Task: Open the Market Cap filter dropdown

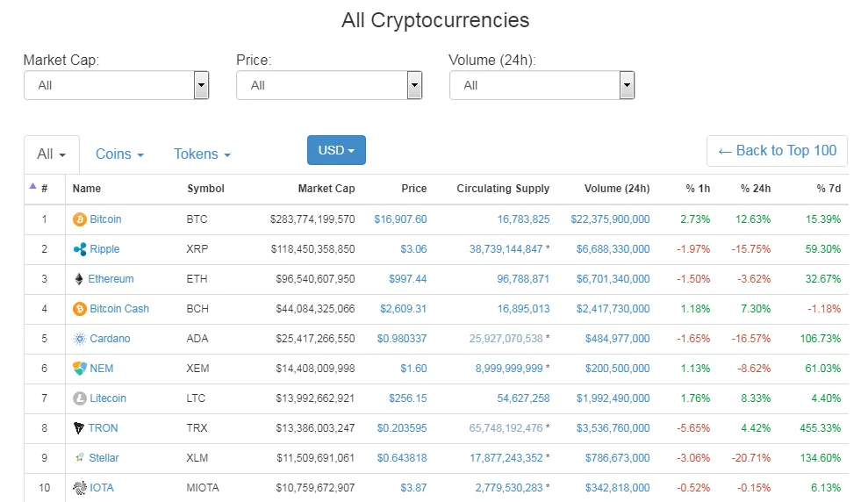Action: pyautogui.click(x=116, y=85)
